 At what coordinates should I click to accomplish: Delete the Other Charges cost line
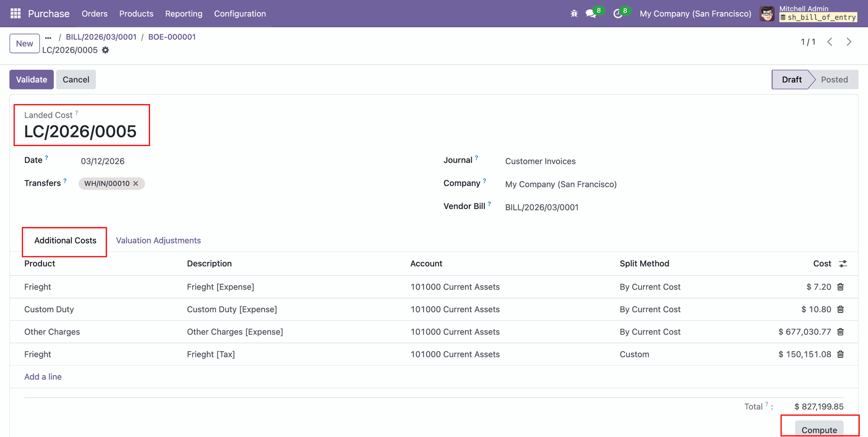click(840, 332)
